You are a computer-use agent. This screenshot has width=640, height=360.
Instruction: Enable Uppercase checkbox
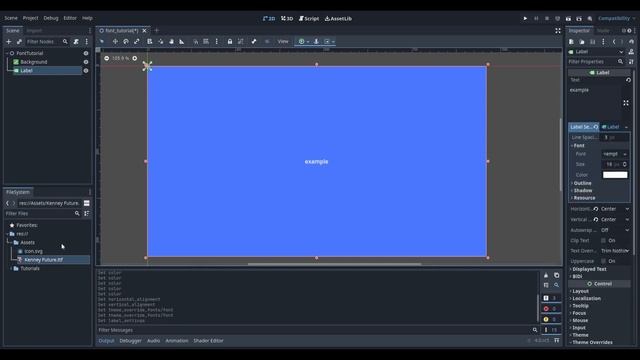603,261
